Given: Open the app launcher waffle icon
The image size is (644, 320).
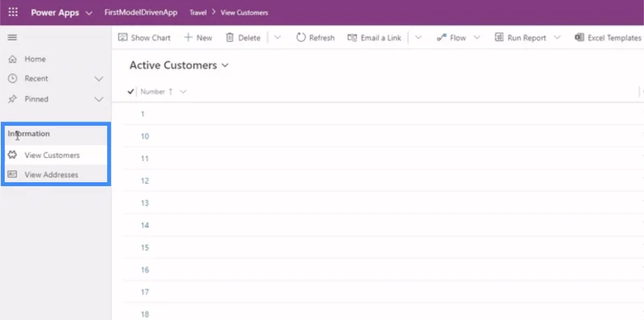Looking at the screenshot, I should coord(13,12).
